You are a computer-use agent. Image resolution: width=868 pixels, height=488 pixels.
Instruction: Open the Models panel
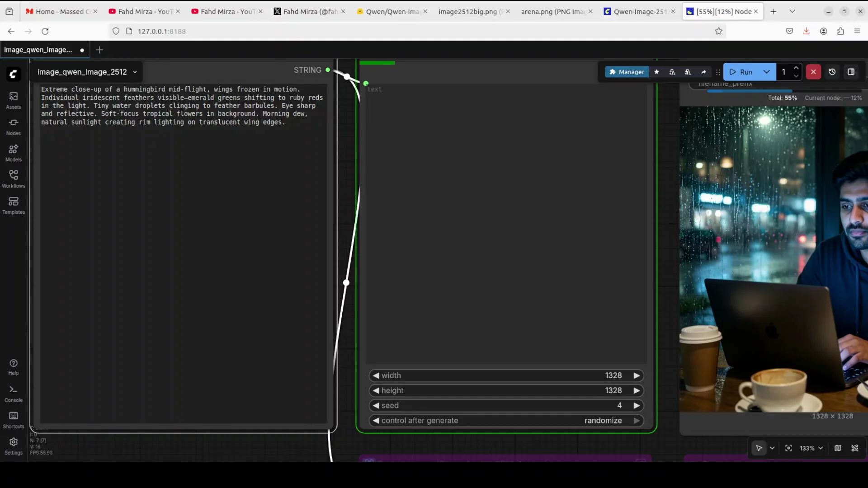(x=13, y=153)
